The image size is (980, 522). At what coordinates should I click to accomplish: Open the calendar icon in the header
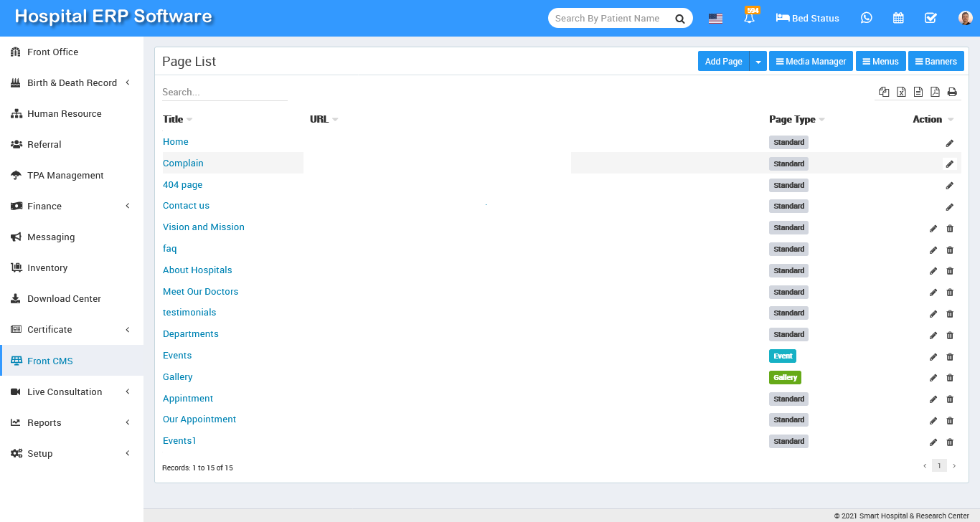coord(898,18)
